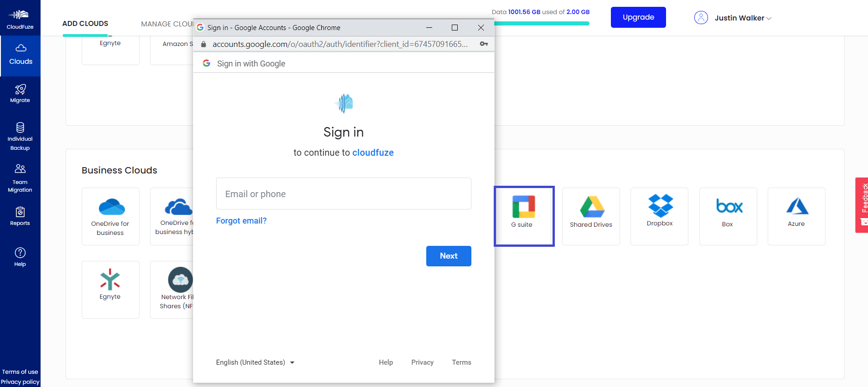
Task: Select the Egnyte business cloud tile
Action: 110,290
